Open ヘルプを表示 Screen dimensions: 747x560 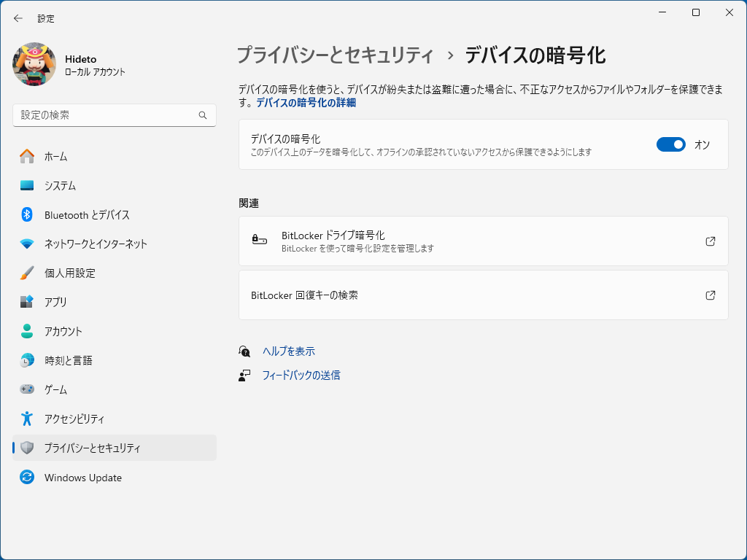(287, 351)
